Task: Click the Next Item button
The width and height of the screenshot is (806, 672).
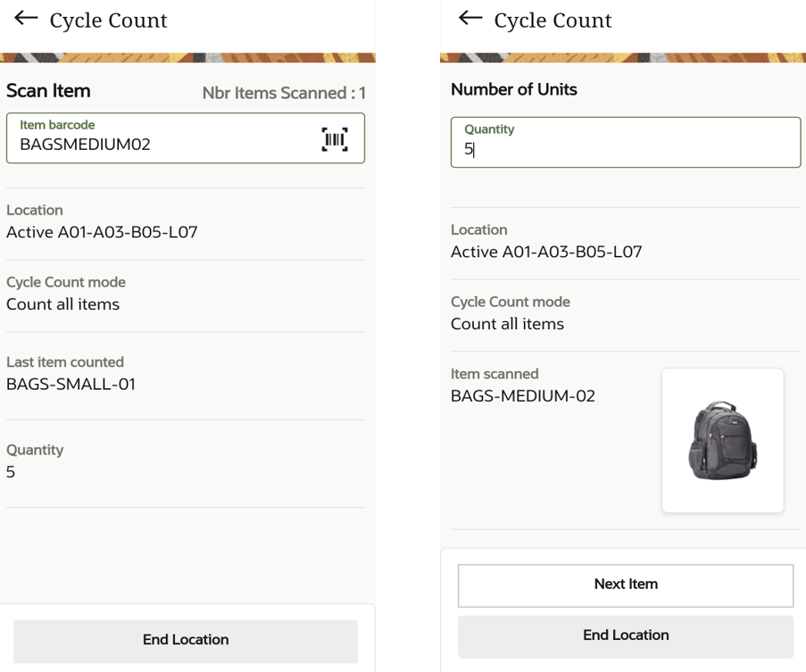Action: tap(626, 585)
